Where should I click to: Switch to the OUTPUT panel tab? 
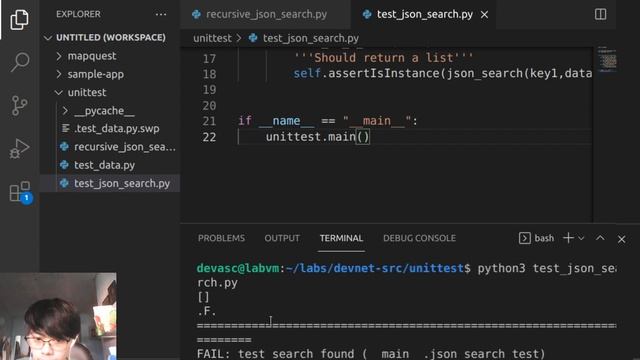coord(282,238)
